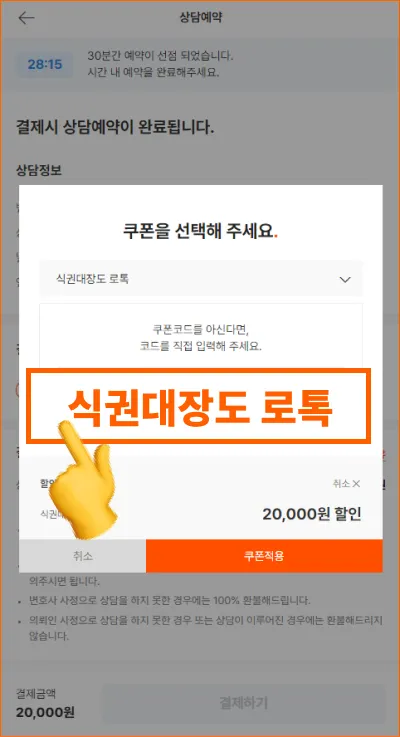Screen dimensions: 400x737
Task: Click the 결제금액 20,000원 total
Action: point(45,703)
